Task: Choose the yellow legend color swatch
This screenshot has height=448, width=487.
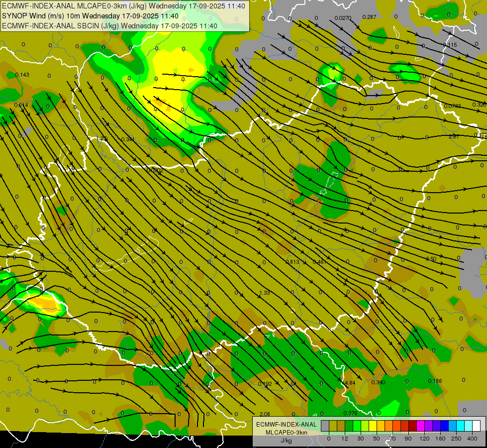Action: (x=373, y=426)
